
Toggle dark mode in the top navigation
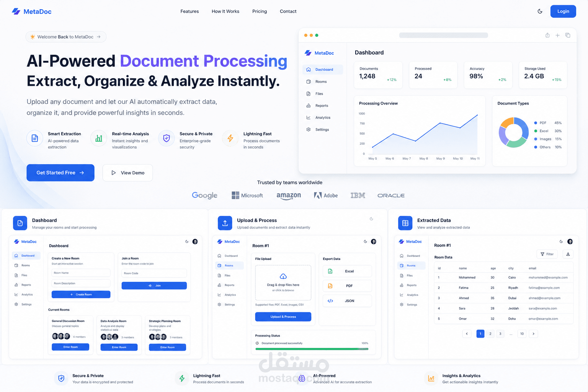tap(540, 11)
